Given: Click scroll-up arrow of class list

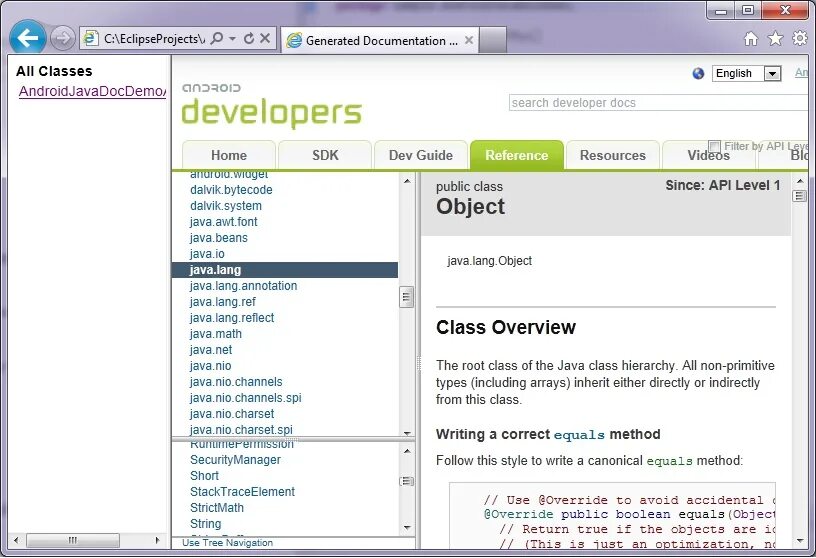Looking at the screenshot, I should click(x=407, y=451).
